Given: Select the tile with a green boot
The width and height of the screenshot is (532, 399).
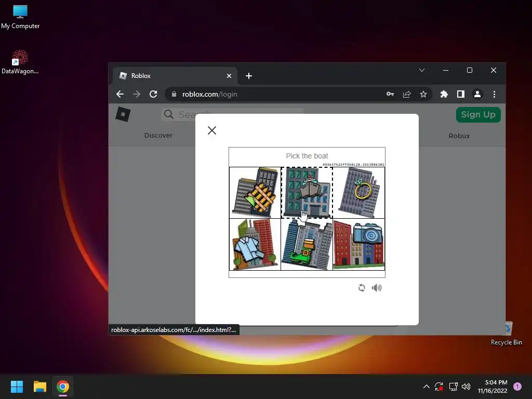Looking at the screenshot, I should click(x=307, y=244).
